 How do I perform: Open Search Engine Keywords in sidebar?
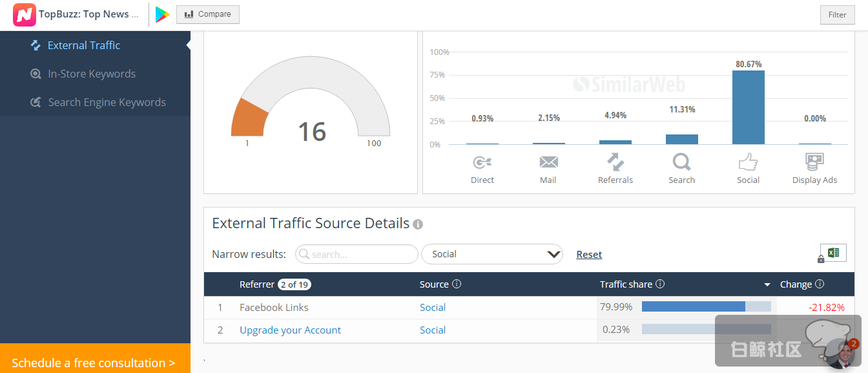[107, 102]
